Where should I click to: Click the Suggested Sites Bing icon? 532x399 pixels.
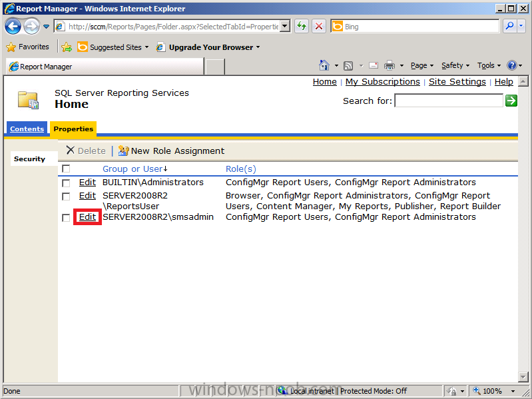pos(82,47)
